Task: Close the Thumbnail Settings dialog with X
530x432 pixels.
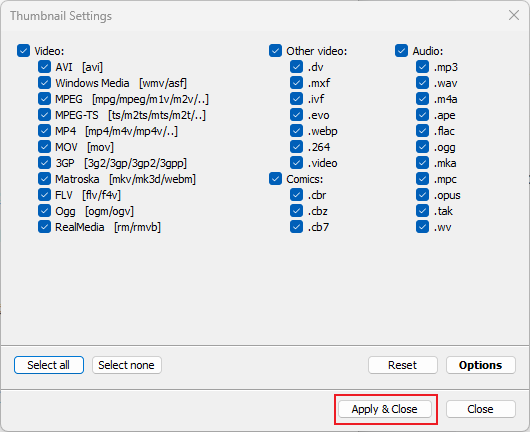Action: coord(514,15)
